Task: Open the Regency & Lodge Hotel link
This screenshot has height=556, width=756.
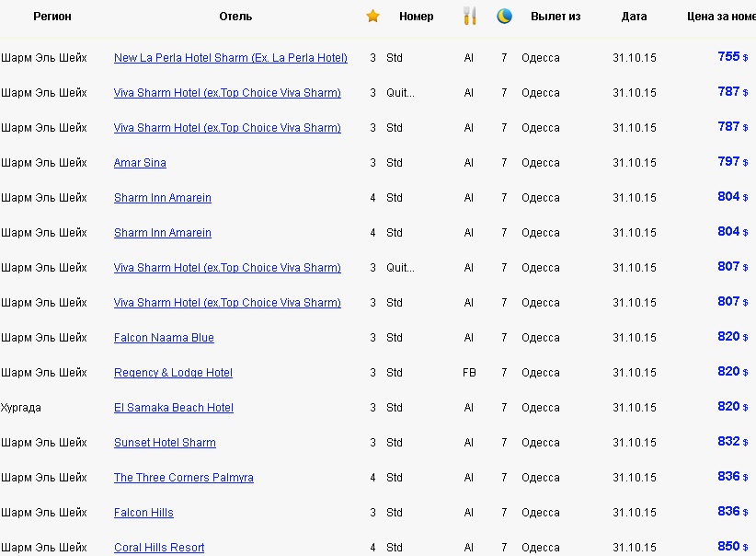Action: pyautogui.click(x=173, y=373)
